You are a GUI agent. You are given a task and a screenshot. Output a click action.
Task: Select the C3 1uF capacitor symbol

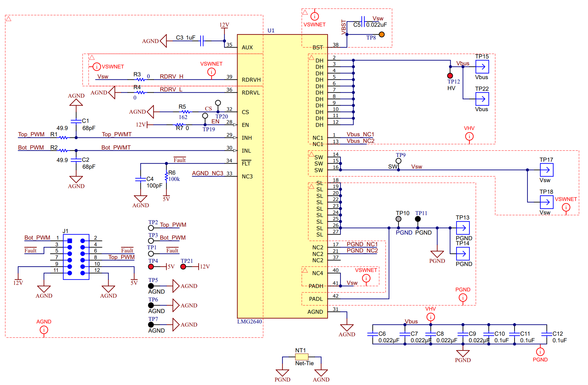(x=202, y=41)
